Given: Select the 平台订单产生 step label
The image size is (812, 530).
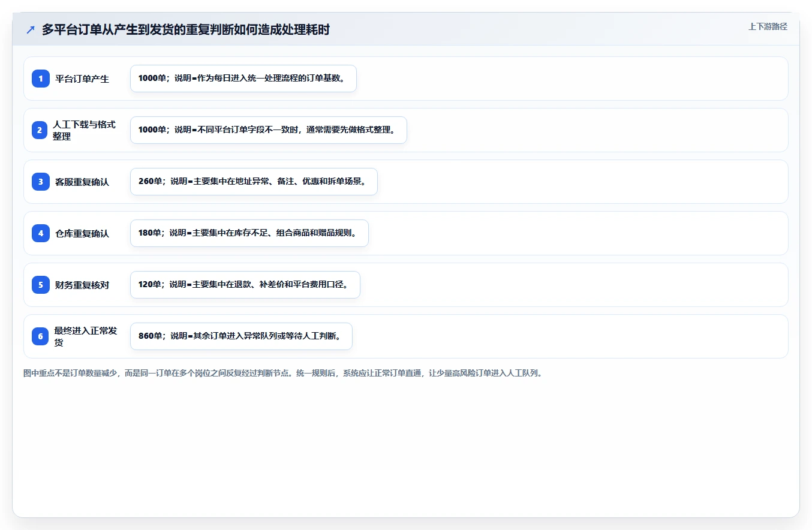Looking at the screenshot, I should (x=82, y=79).
